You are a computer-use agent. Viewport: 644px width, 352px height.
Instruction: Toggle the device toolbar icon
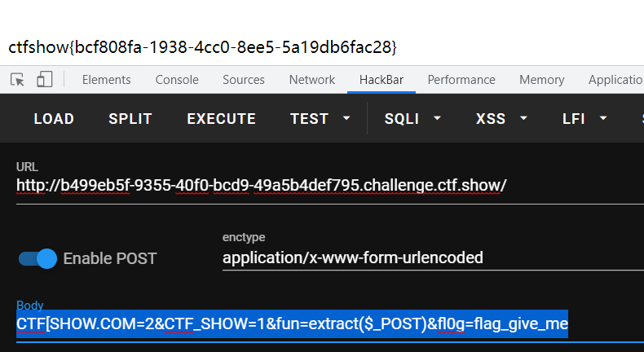coord(44,79)
